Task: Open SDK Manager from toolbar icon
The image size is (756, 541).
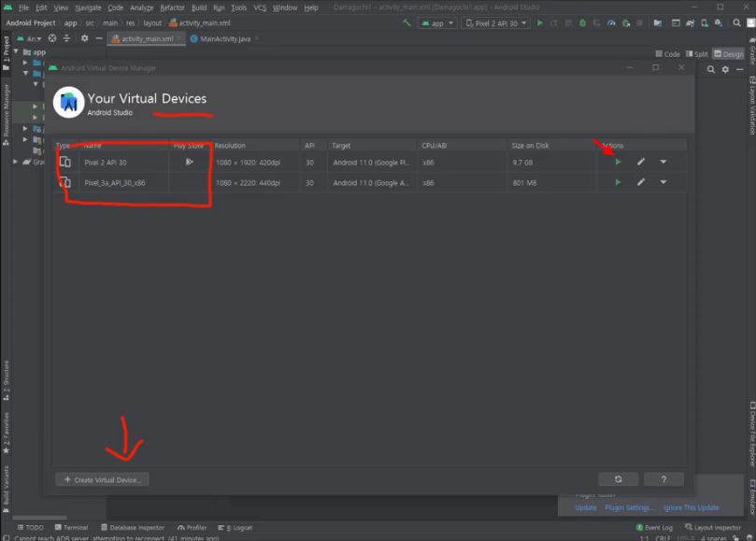Action: click(719, 22)
